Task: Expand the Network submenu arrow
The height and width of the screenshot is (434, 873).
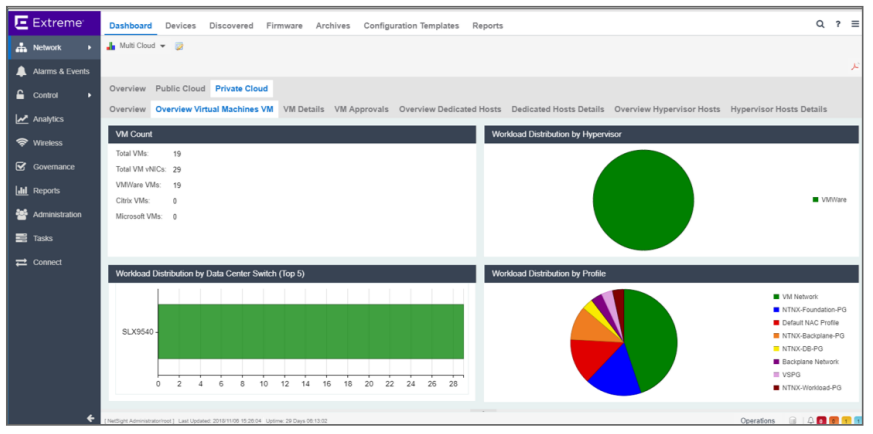Action: click(89, 48)
